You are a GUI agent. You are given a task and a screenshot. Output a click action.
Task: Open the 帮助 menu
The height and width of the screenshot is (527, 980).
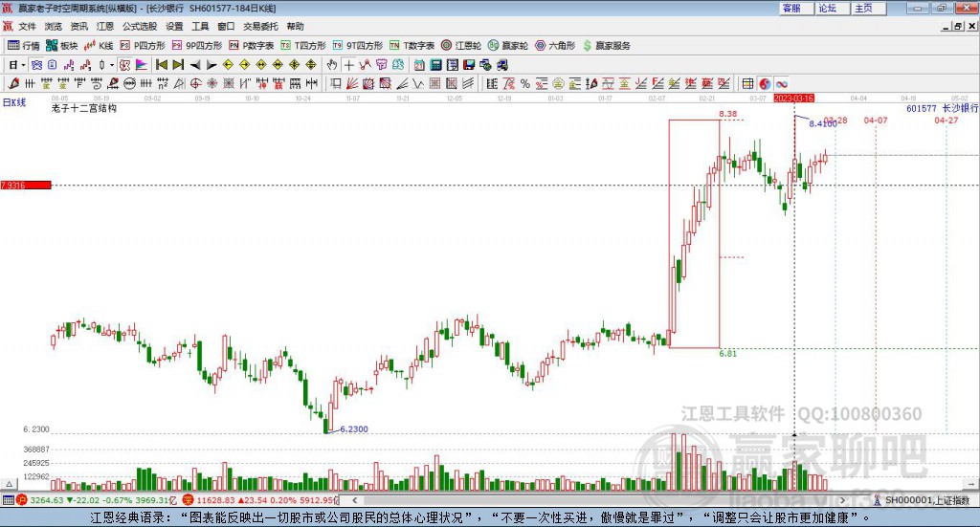pyautogui.click(x=295, y=26)
